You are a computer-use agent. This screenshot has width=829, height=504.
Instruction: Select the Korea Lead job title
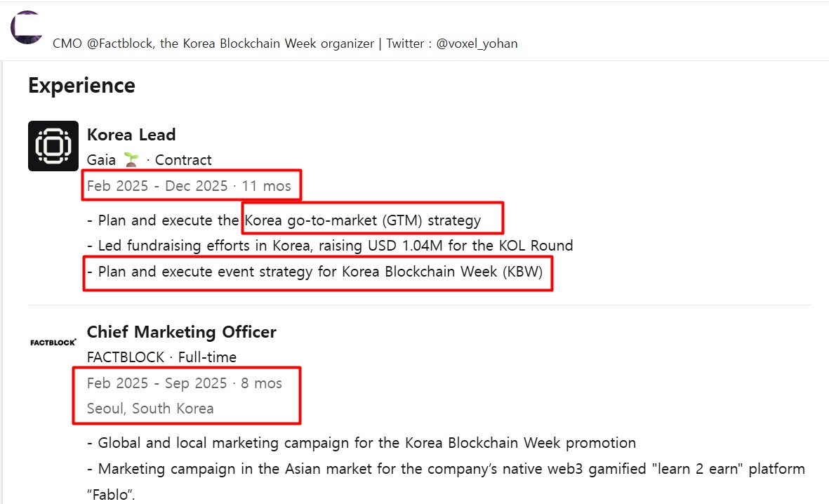click(x=131, y=135)
